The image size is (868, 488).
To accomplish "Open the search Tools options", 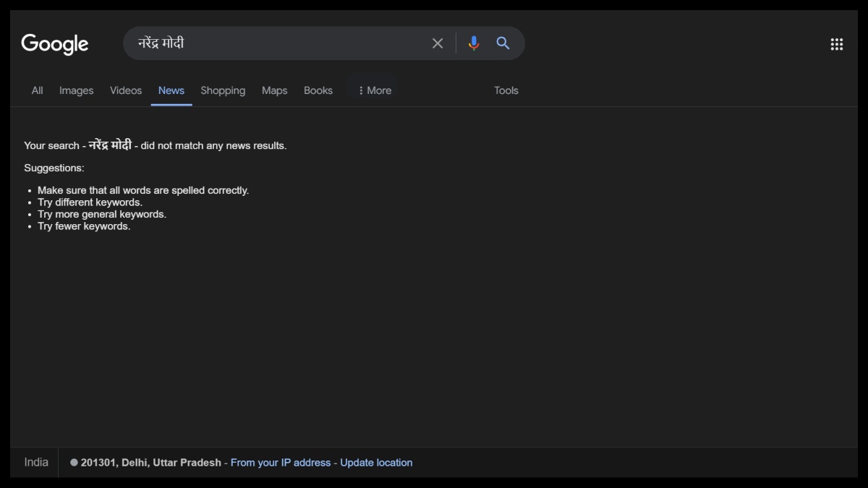I will 506,90.
